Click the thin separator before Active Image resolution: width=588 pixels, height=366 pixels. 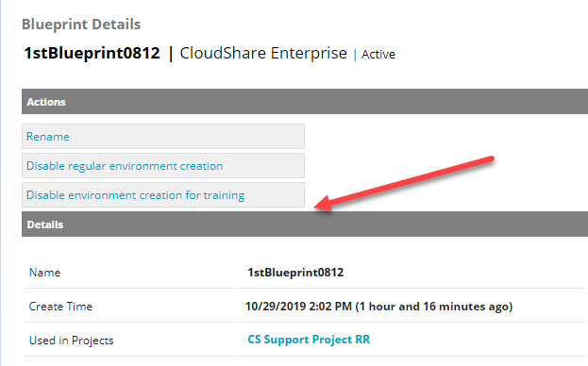point(355,55)
